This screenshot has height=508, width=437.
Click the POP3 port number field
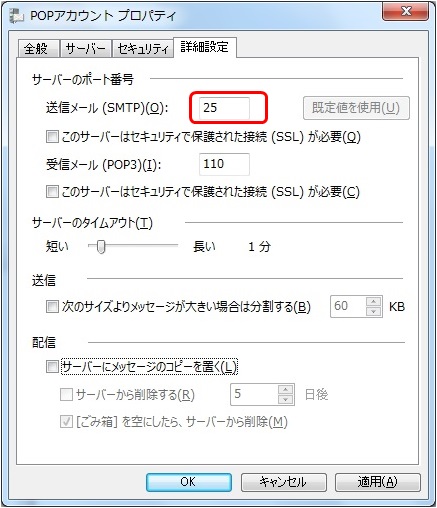224,164
